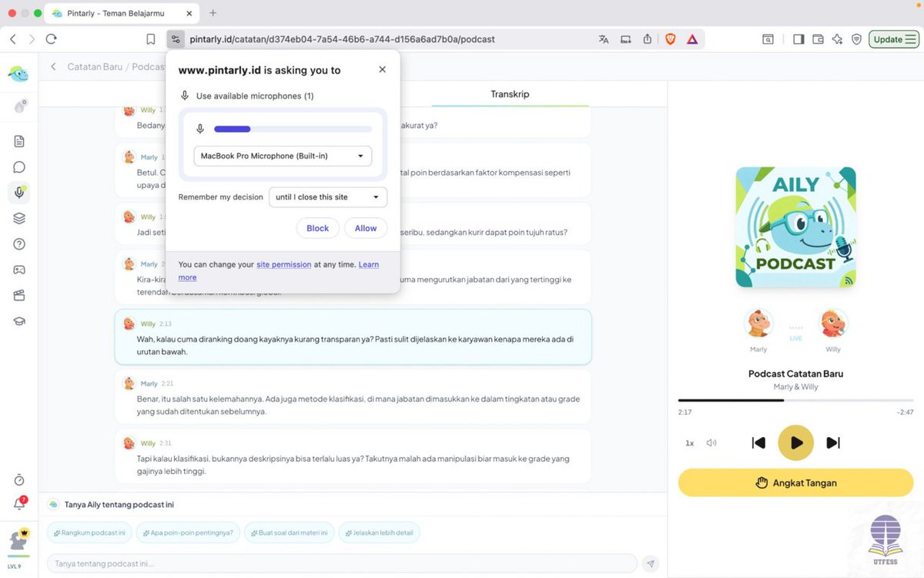Open 'until I close this site' dropdown
The height and width of the screenshot is (578, 924).
tap(328, 197)
